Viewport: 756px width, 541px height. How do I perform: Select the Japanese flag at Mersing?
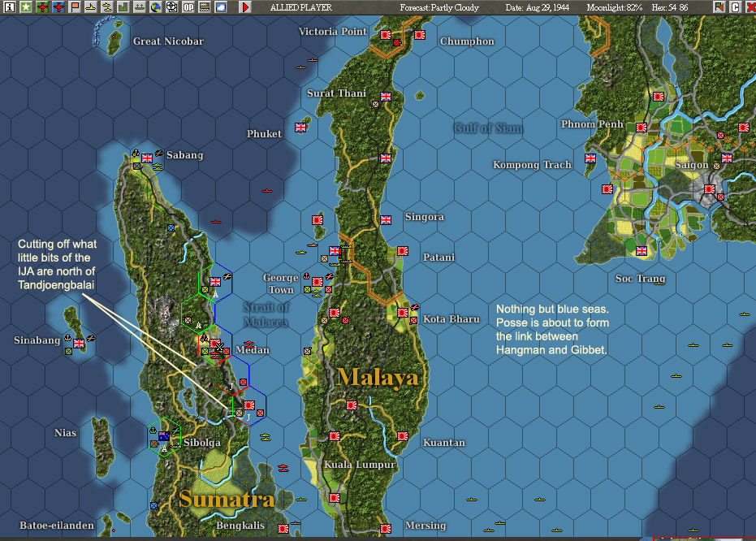[x=386, y=529]
